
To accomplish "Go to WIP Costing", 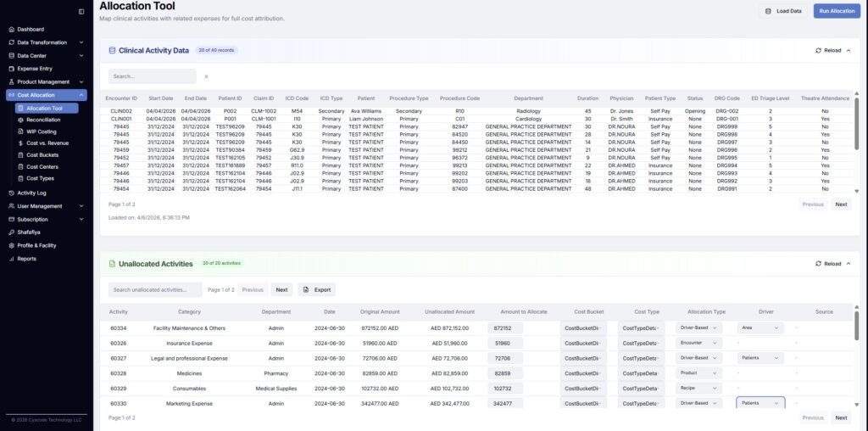I will [42, 132].
